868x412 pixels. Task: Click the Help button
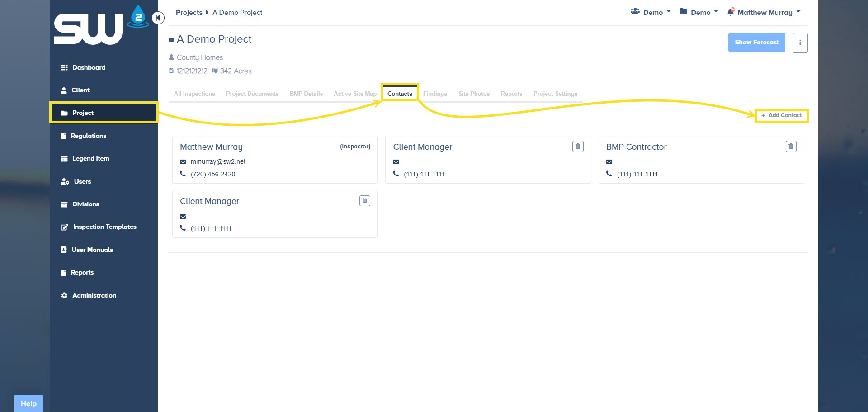tap(28, 403)
